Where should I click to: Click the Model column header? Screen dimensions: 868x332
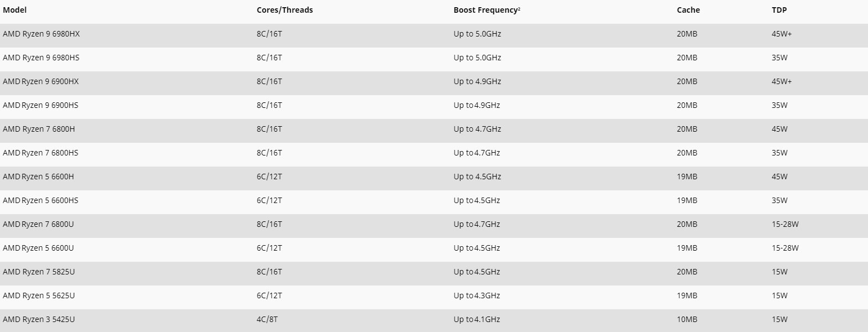(x=15, y=10)
